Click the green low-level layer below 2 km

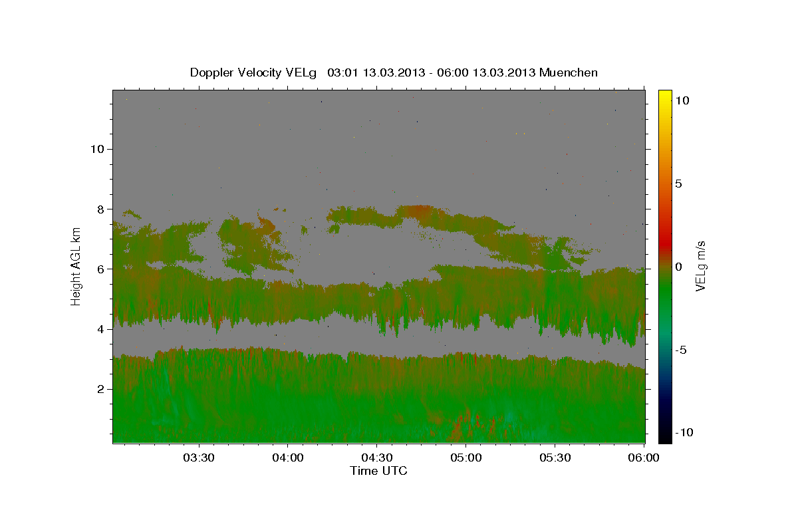click(379, 416)
